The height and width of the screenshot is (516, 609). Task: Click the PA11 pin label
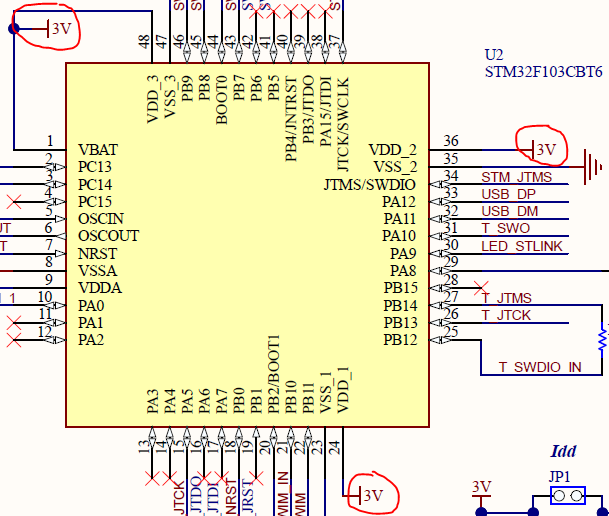point(400,219)
